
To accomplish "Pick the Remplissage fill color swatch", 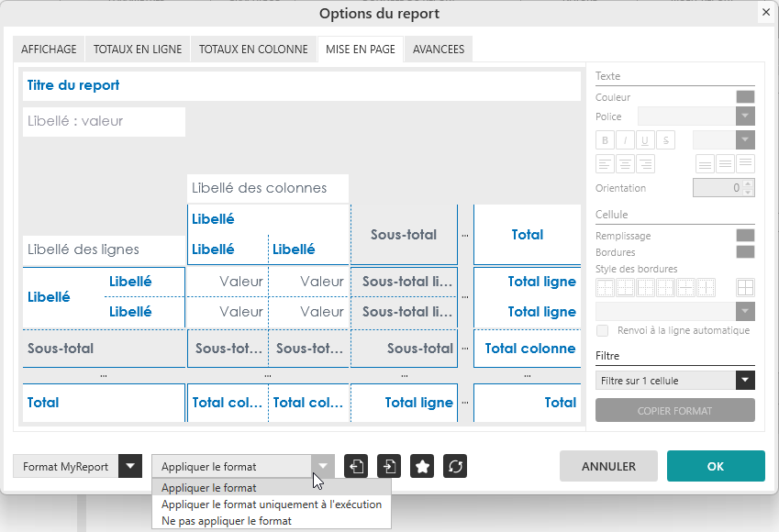I will point(745,236).
